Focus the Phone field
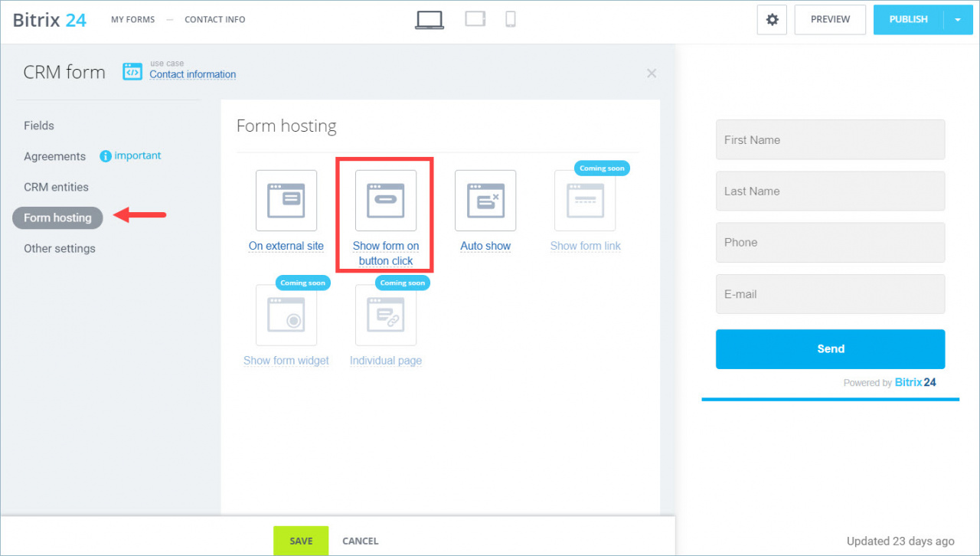Screen dimensions: 980x556 pos(831,242)
